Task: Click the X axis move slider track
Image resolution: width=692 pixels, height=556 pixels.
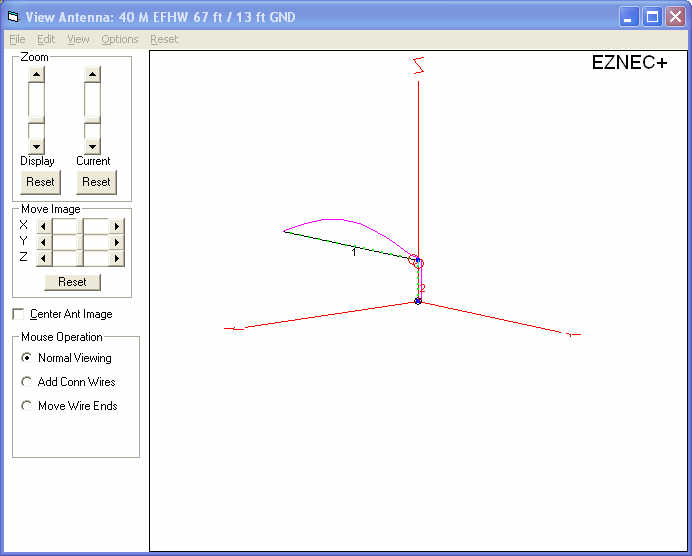Action: pyautogui.click(x=80, y=227)
